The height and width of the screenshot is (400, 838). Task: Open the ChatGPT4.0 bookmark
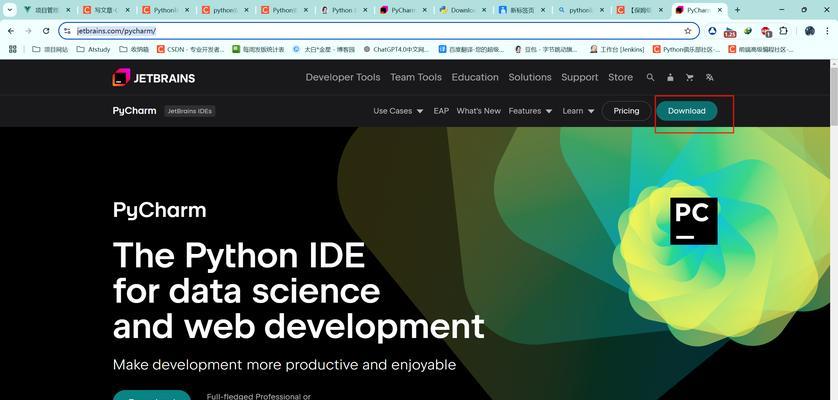click(396, 49)
